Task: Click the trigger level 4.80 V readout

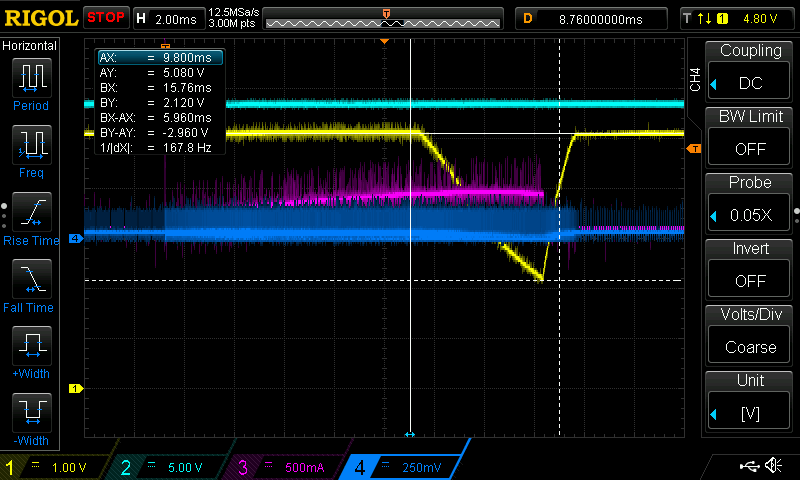Action: 760,19
